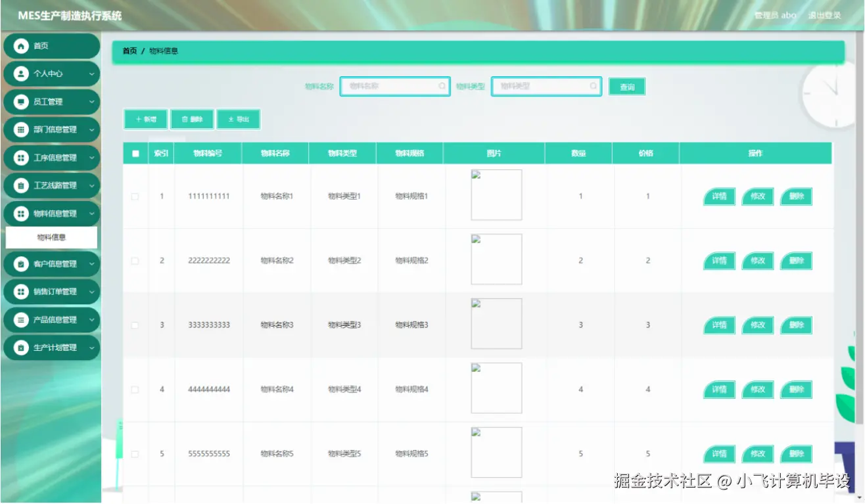Click 删除 for 物料名称1 row
The height and width of the screenshot is (504, 865).
pos(796,196)
